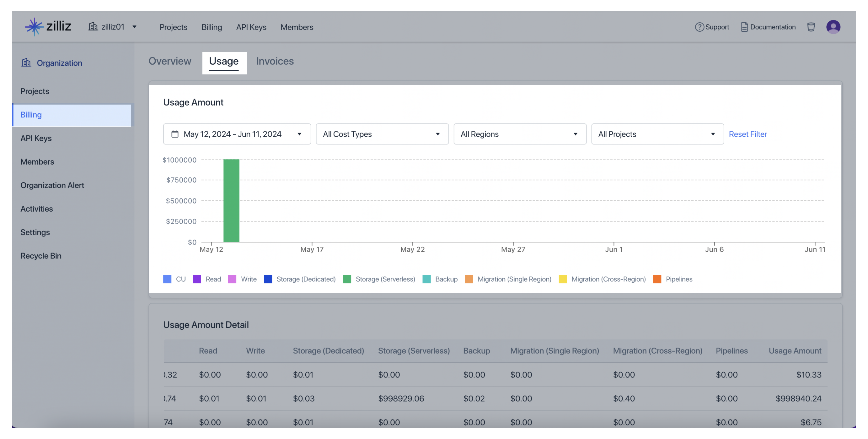Click the green usage bar on chart
Screen dimensions: 868x439
click(x=231, y=200)
